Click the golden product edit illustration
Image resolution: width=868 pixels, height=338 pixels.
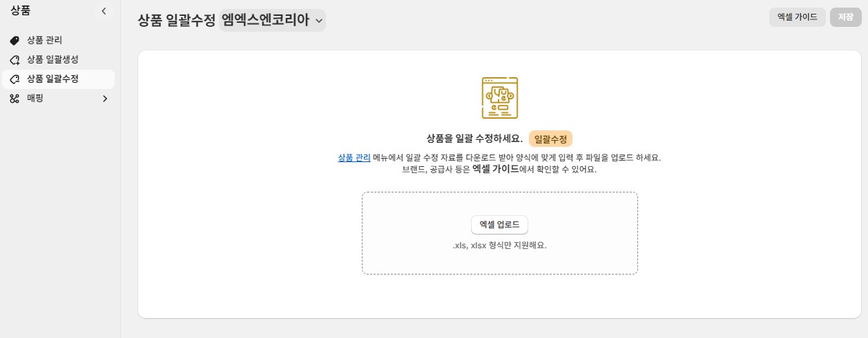[499, 98]
